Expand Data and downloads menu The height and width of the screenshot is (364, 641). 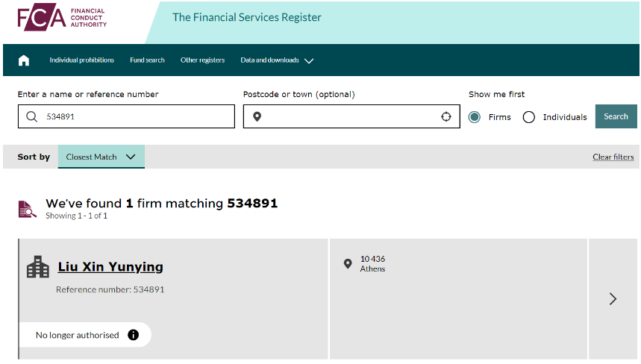(276, 60)
